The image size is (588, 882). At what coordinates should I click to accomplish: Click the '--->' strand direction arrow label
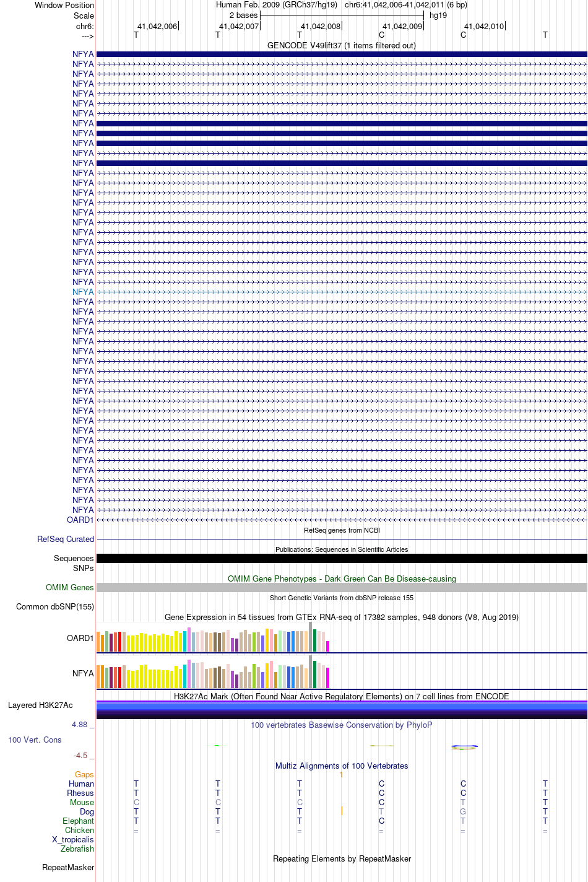(x=87, y=36)
